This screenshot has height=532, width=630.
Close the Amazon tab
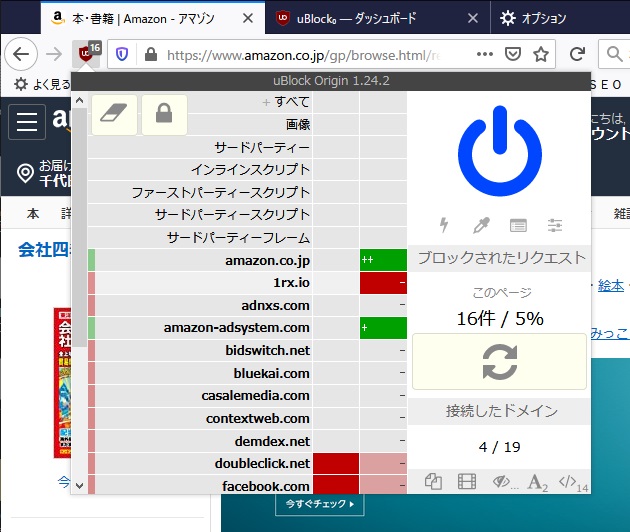(248, 18)
